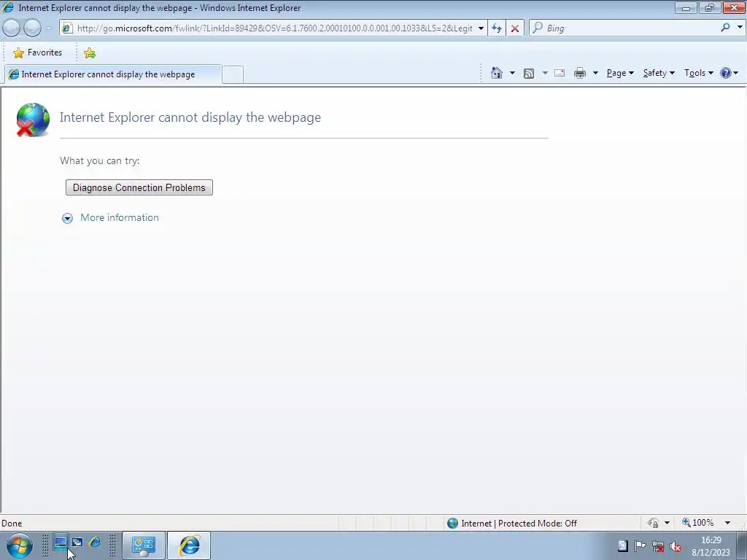Click the Show Desktop quick launch icon
Viewport: 747px width, 560px height.
pyautogui.click(x=60, y=542)
